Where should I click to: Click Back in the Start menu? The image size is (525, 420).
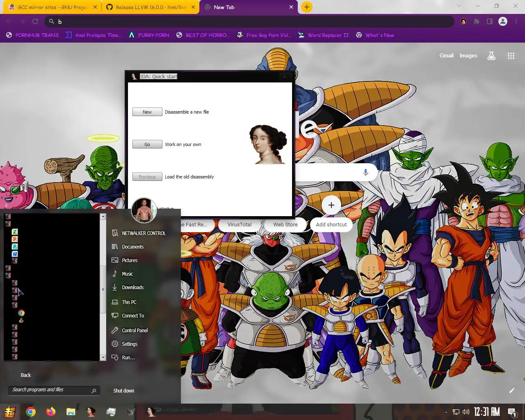(x=26, y=375)
